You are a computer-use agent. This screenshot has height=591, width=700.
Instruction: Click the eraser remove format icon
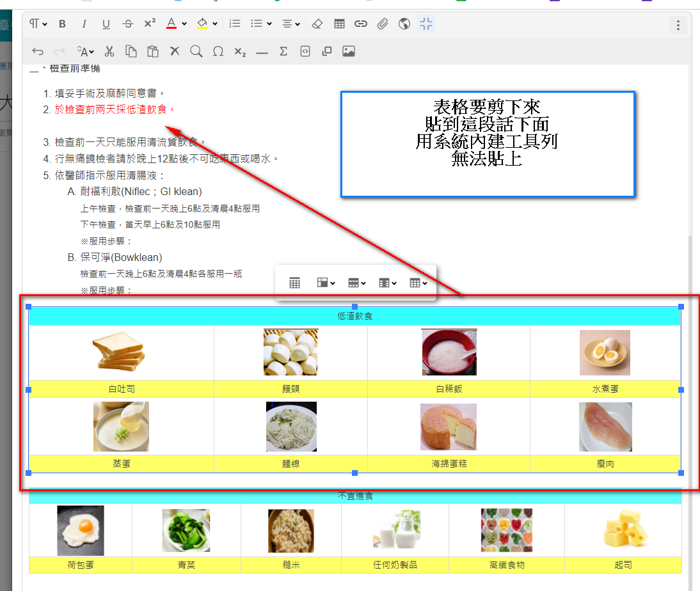click(x=317, y=24)
